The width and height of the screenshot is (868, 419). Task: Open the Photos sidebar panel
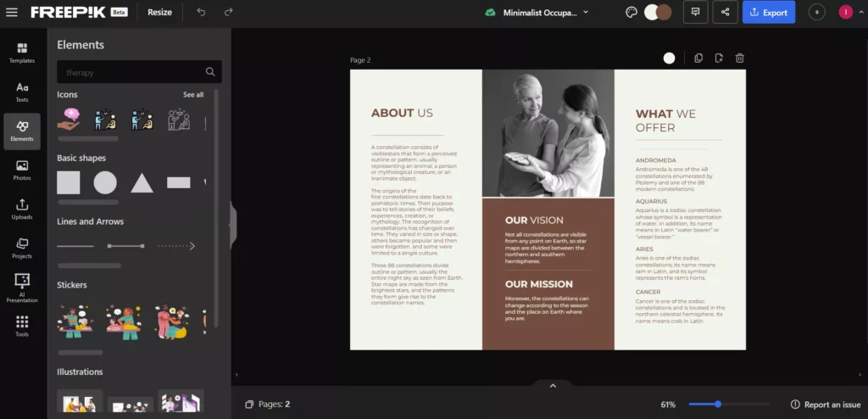coord(22,170)
